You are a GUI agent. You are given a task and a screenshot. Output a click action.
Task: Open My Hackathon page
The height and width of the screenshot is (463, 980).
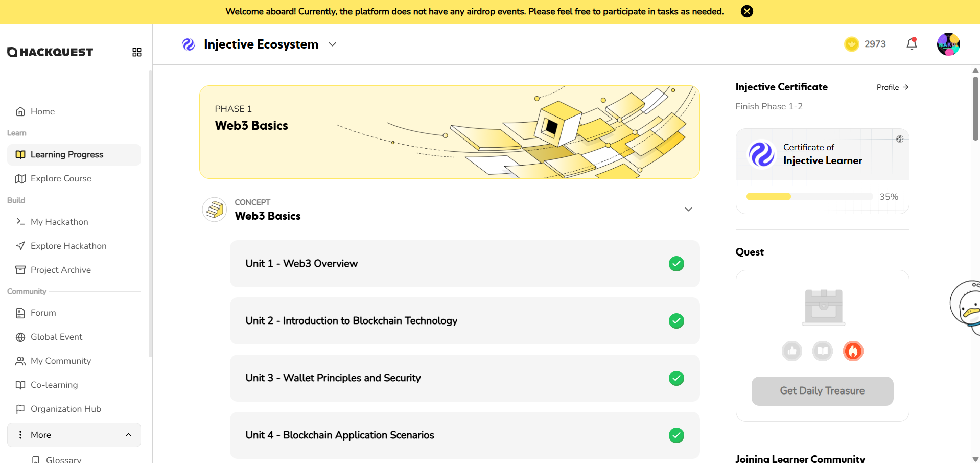click(x=74, y=222)
